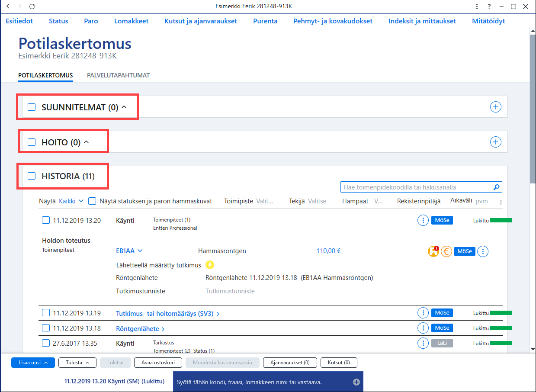The height and width of the screenshot is (392, 536).
Task: Open three-dot menu for Röntgenlähete entry
Action: [423, 328]
